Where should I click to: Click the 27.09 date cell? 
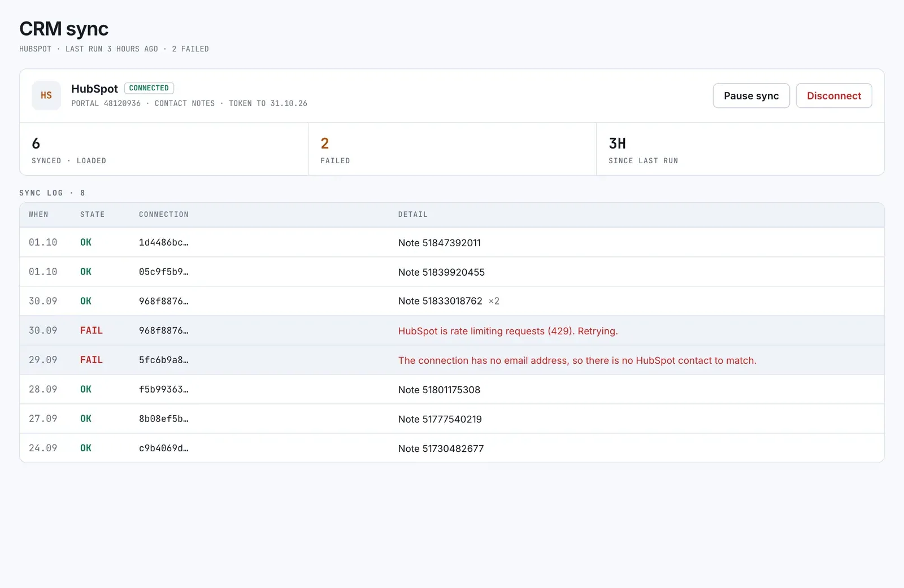click(43, 419)
